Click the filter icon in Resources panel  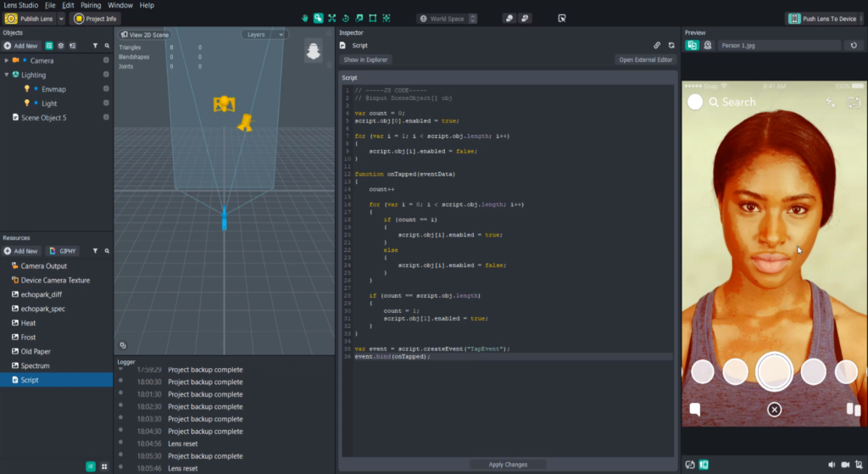(94, 251)
